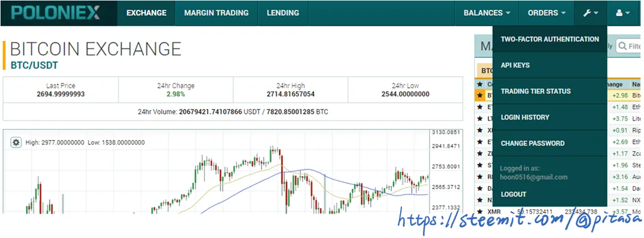Open the wrench settings menu icon
644x238 pixels.
591,13
